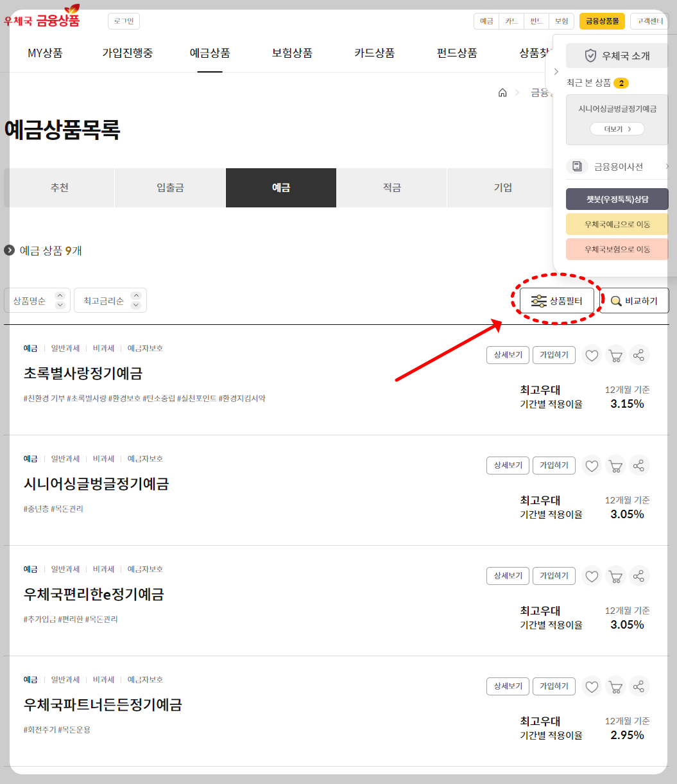Click the 보험 link in the top header
This screenshot has height=784, width=677.
[561, 21]
